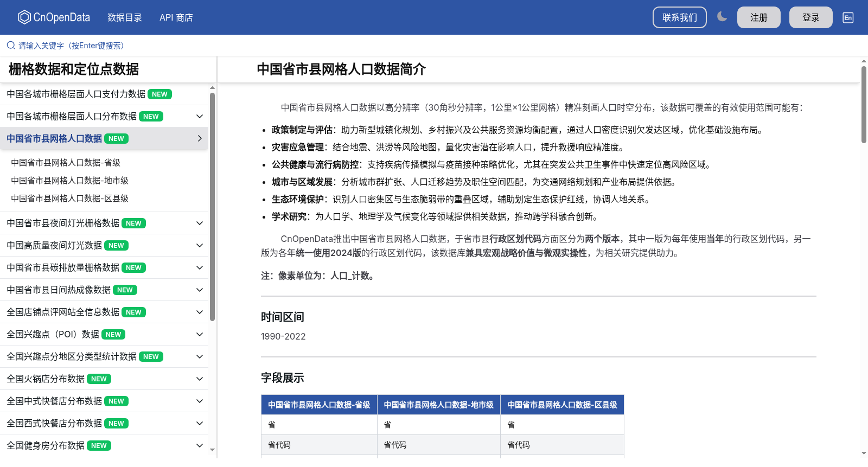Open 中国省市县网格人口数据-省级 link
Viewport: 868px width, 467px height.
click(x=66, y=162)
